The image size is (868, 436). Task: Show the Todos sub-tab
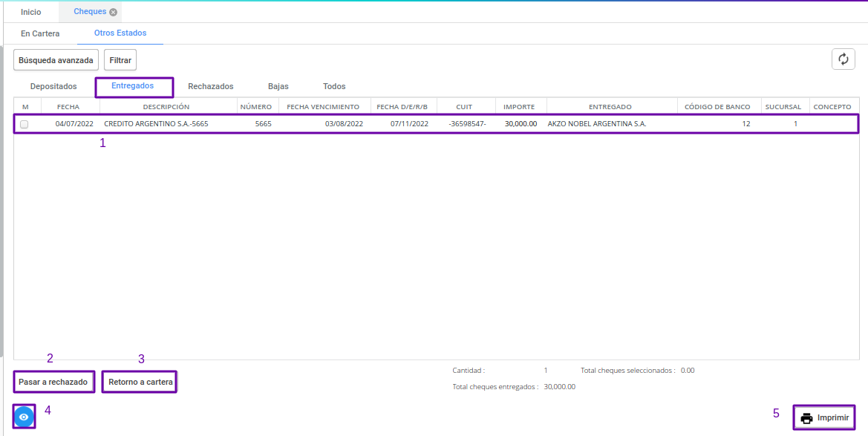(334, 86)
